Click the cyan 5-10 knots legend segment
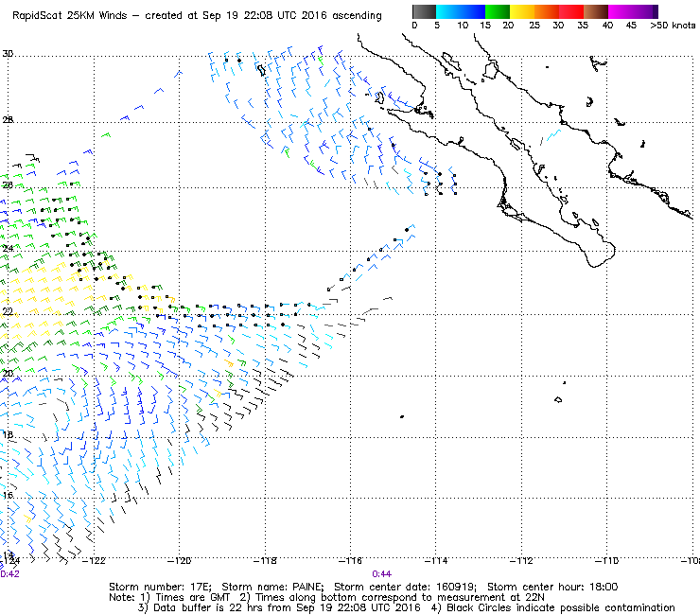The image size is (700, 615). (447, 11)
